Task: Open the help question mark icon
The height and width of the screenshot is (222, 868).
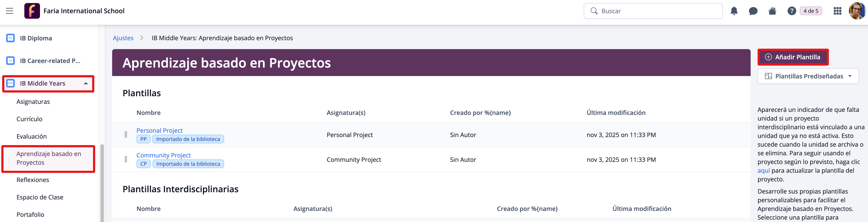Action: (x=792, y=11)
